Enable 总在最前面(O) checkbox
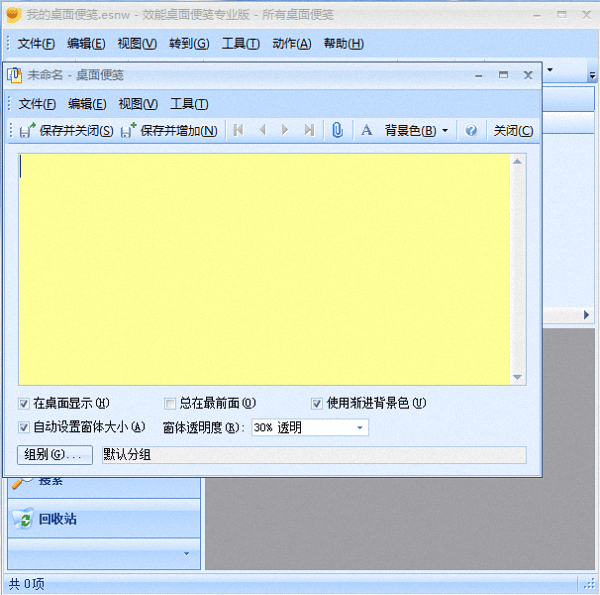Viewport: 600px width, 595px height. pos(170,404)
